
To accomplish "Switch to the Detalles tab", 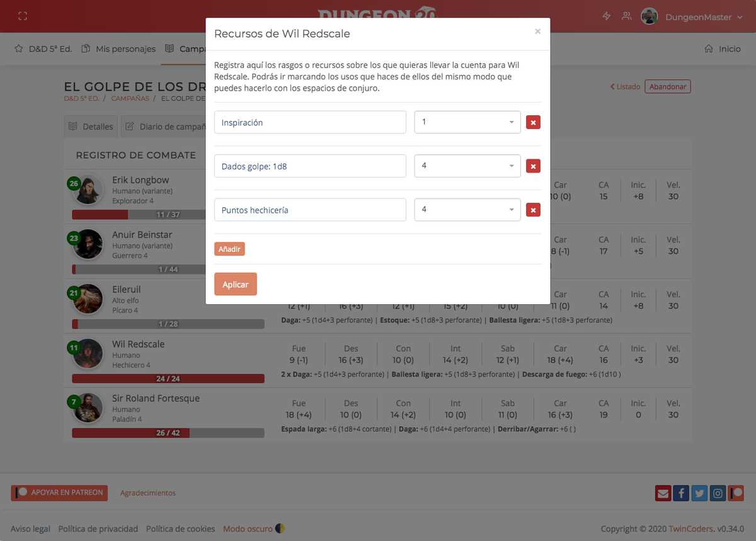I will 91,127.
